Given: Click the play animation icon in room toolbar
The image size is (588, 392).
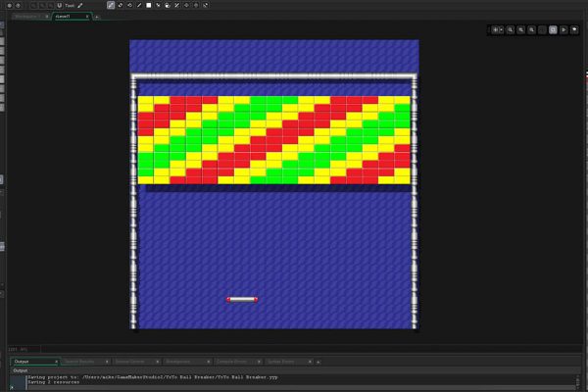Looking at the screenshot, I should click(x=563, y=30).
